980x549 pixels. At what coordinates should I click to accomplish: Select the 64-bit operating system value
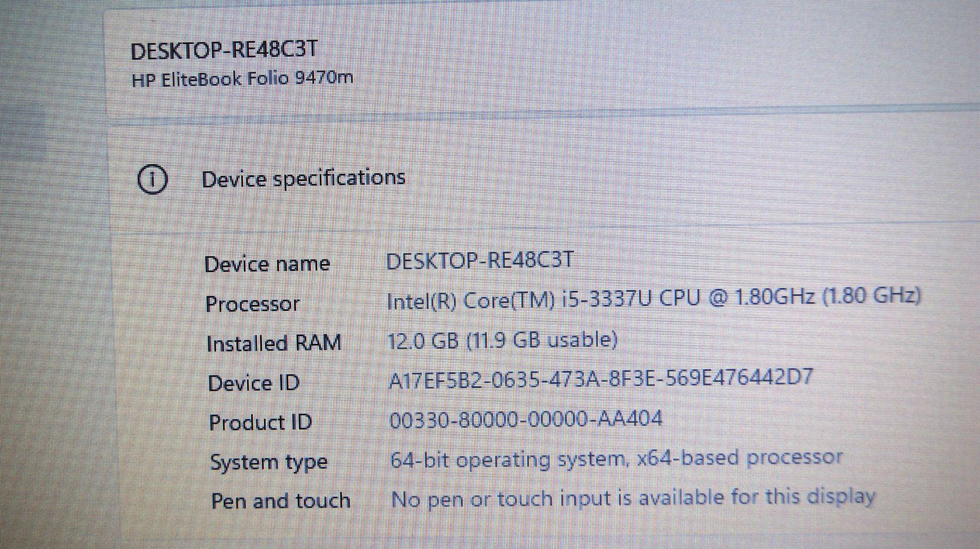616,458
